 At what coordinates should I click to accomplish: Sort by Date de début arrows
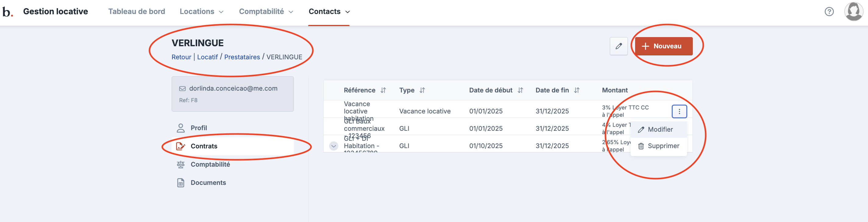(520, 90)
